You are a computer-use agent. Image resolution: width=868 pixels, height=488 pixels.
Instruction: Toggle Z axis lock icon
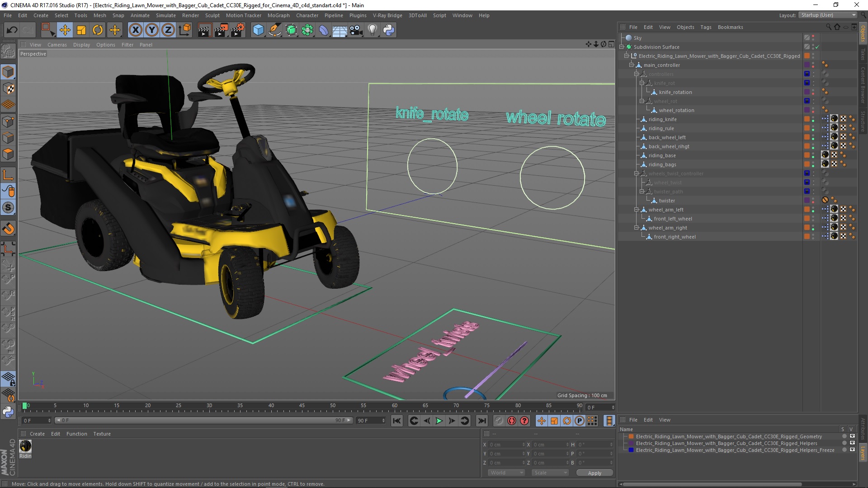point(168,30)
